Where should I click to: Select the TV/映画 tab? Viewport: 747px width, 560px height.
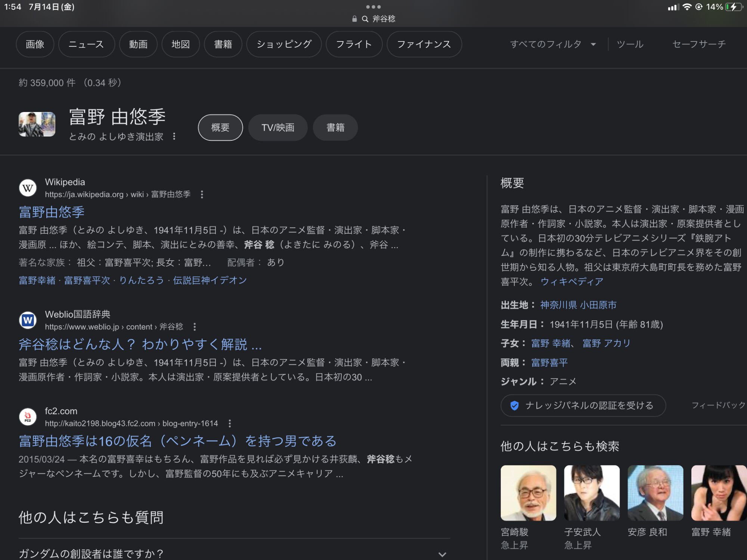coord(278,128)
